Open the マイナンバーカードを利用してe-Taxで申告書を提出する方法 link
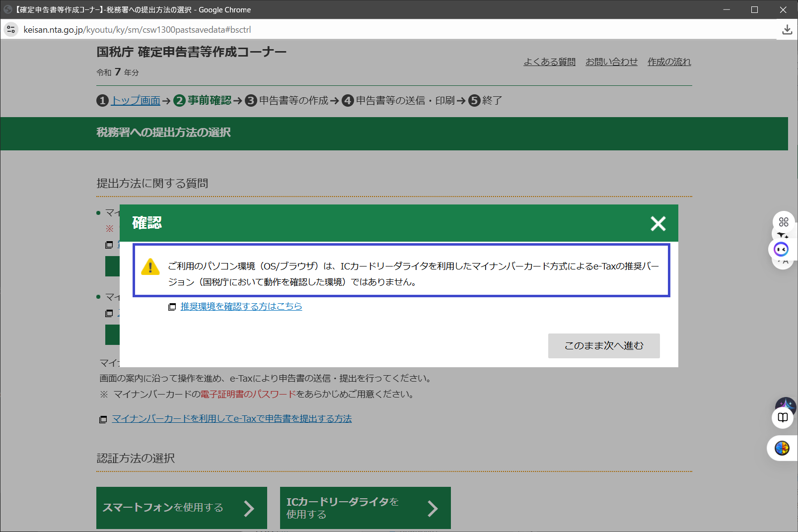 231,419
